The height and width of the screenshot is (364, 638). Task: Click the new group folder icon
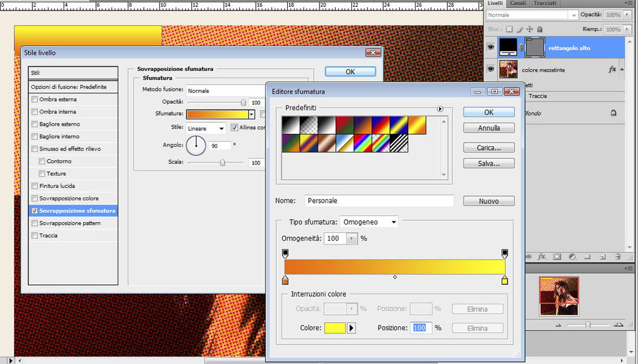(x=587, y=256)
